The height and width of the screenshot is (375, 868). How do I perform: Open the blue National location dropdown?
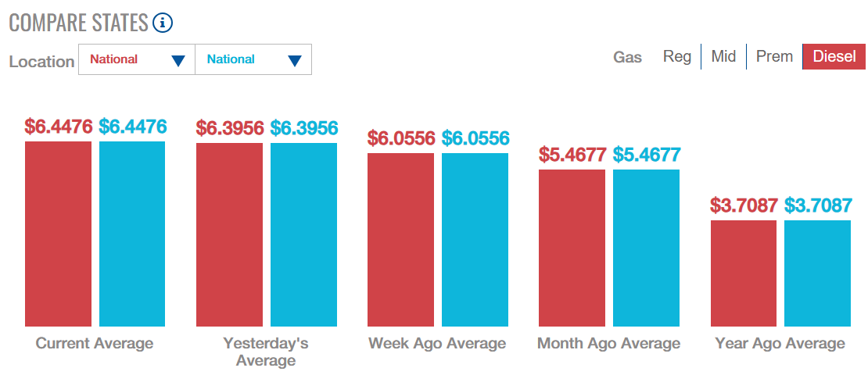253,59
